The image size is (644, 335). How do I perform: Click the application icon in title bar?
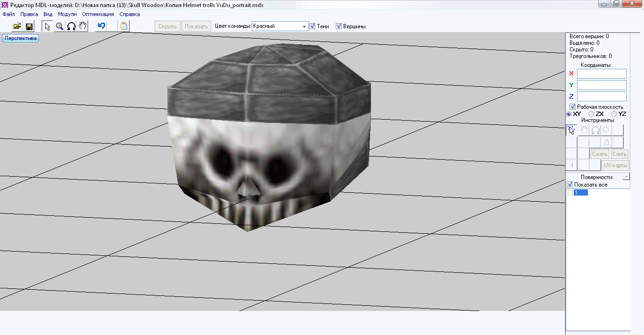(x=5, y=5)
